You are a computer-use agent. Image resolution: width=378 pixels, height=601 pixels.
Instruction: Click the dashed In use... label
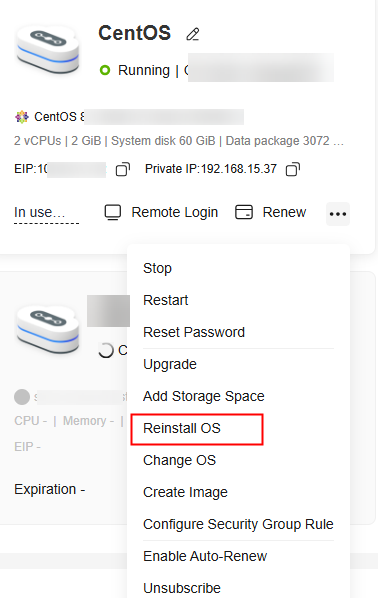click(x=46, y=213)
